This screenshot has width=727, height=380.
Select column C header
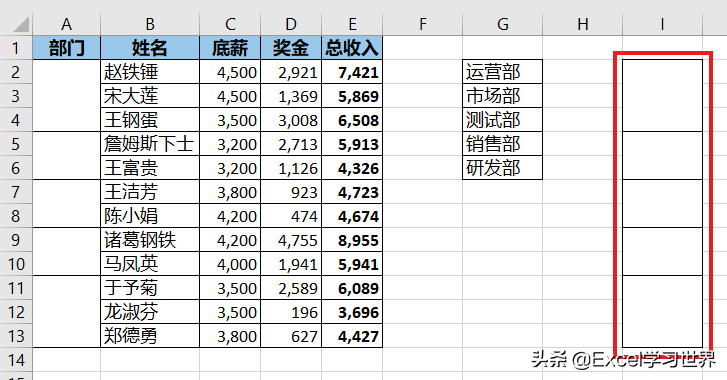click(x=230, y=24)
